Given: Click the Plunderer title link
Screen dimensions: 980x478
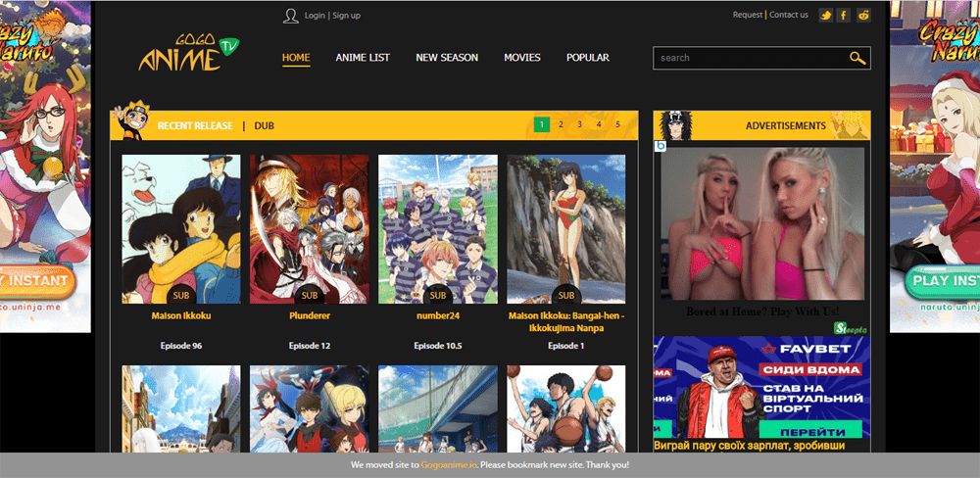Looking at the screenshot, I should tap(310, 316).
